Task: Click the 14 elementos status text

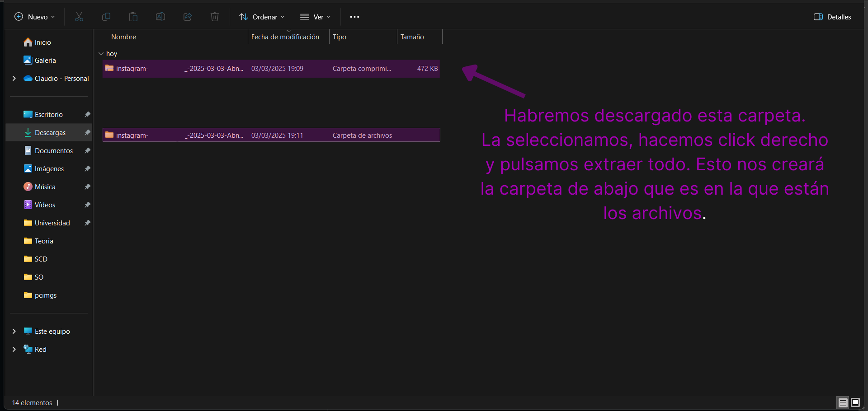Action: tap(32, 402)
